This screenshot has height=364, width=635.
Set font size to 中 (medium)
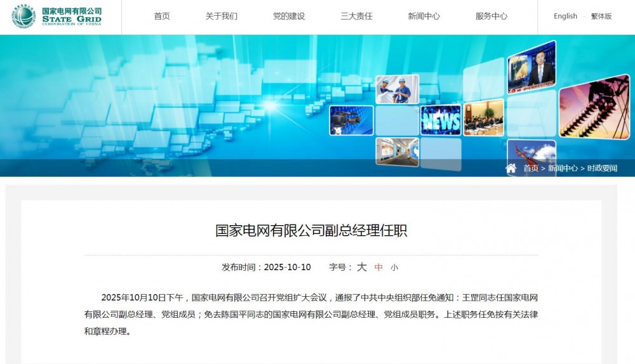pyautogui.click(x=378, y=268)
